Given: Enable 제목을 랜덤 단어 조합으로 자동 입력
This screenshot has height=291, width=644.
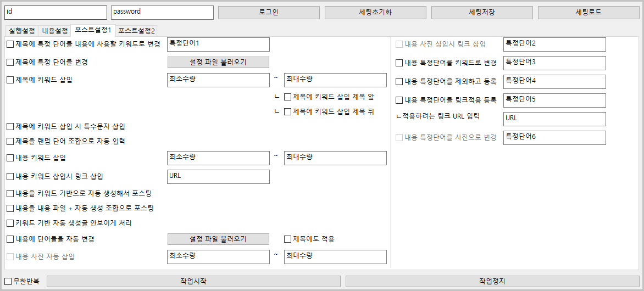Looking at the screenshot, I should coord(10,142).
